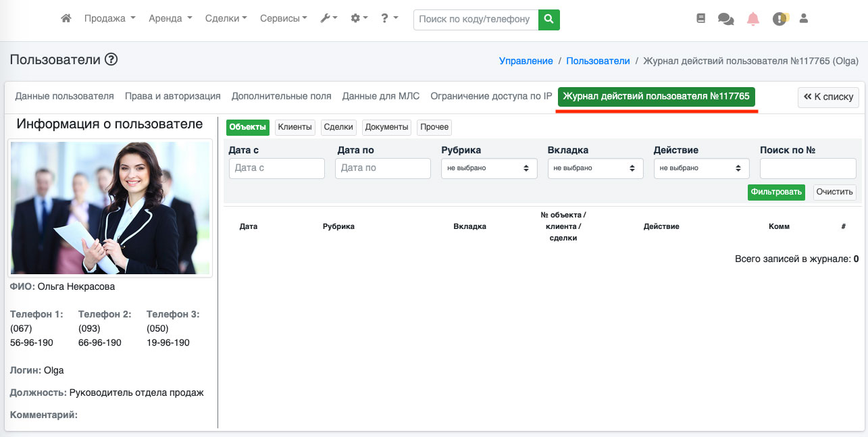The height and width of the screenshot is (437, 868).
Task: Open the question mark help menu
Action: coord(389,19)
